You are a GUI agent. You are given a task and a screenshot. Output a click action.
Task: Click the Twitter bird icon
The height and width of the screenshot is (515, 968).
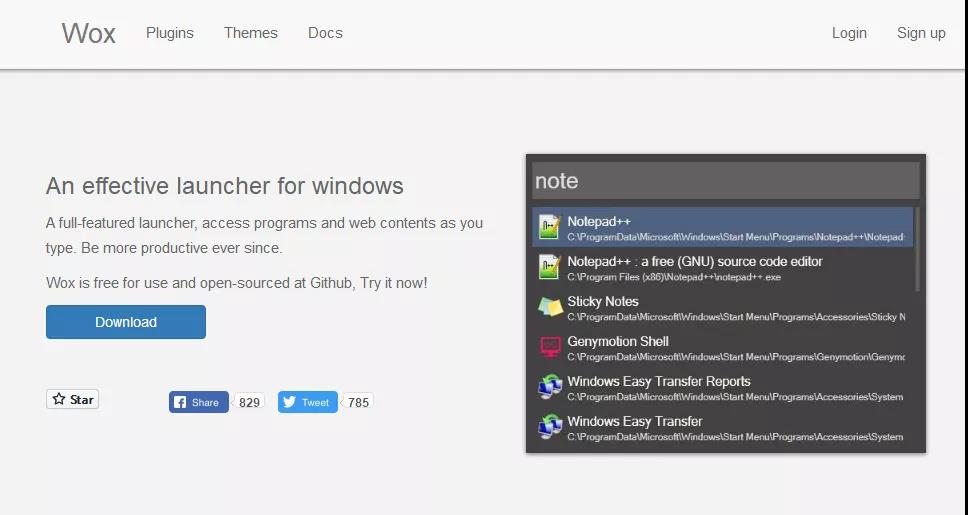pos(289,402)
